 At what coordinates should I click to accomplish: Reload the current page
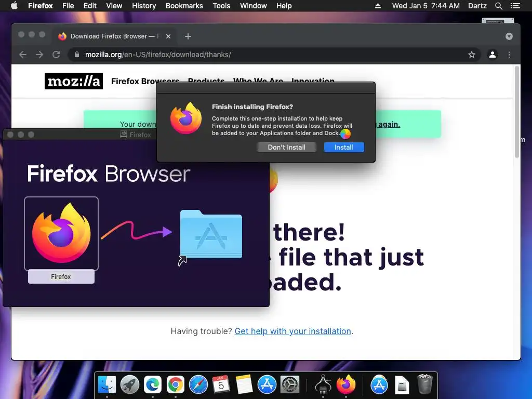coord(56,55)
